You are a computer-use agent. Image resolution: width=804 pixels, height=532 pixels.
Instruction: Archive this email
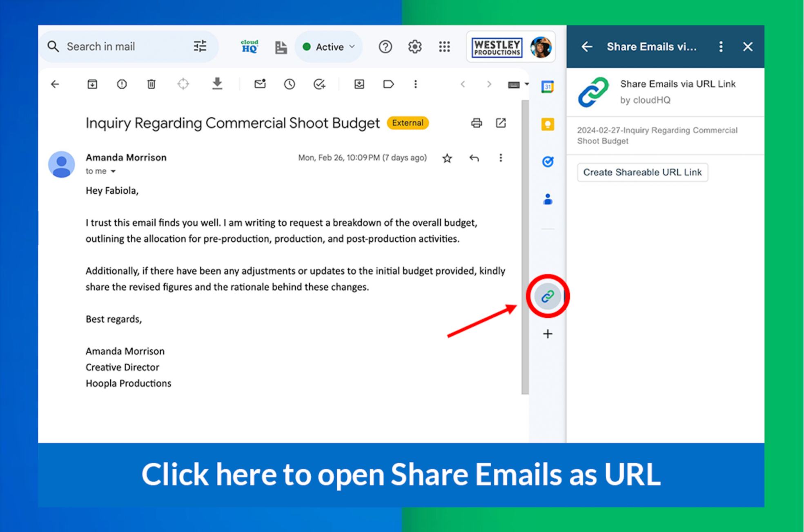click(92, 84)
